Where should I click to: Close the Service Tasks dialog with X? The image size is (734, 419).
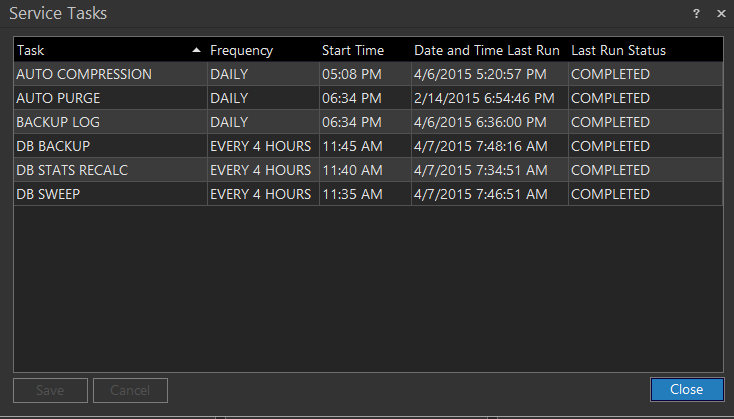721,14
